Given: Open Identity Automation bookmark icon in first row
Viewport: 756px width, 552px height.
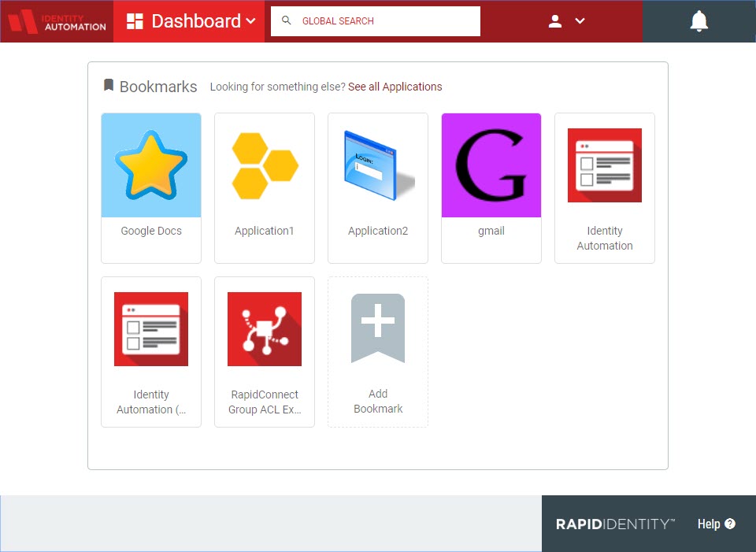Looking at the screenshot, I should [605, 165].
